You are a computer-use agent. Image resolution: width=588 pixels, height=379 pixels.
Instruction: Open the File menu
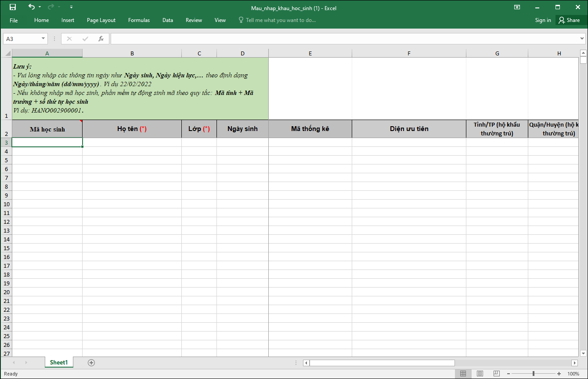tap(14, 20)
